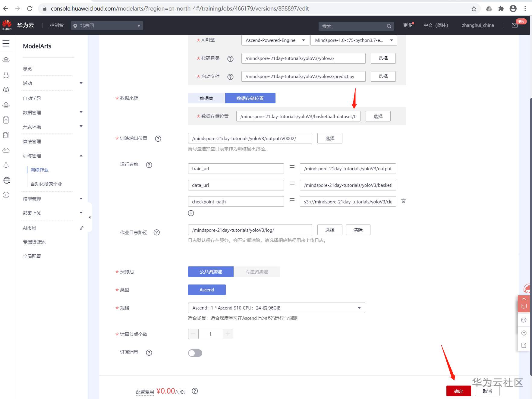532x399 pixels.
Task: Click help icon next to 订阅消息
Action: 149,353
